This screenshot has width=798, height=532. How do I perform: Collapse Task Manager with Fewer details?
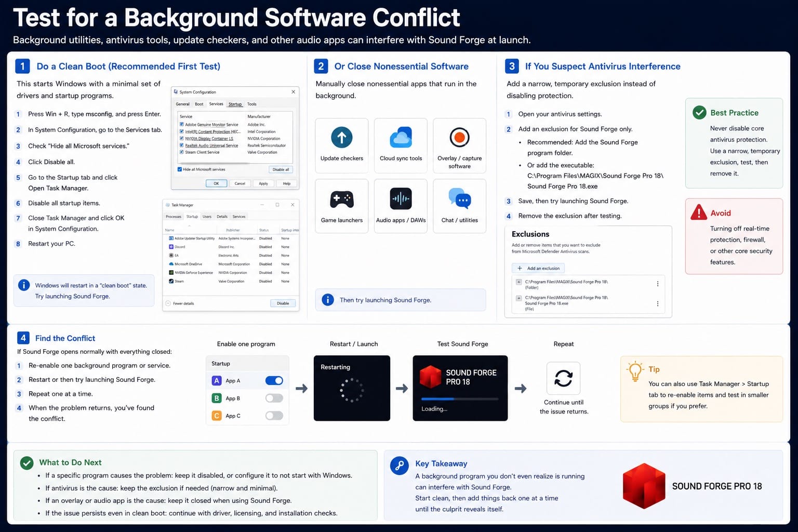coord(180,303)
